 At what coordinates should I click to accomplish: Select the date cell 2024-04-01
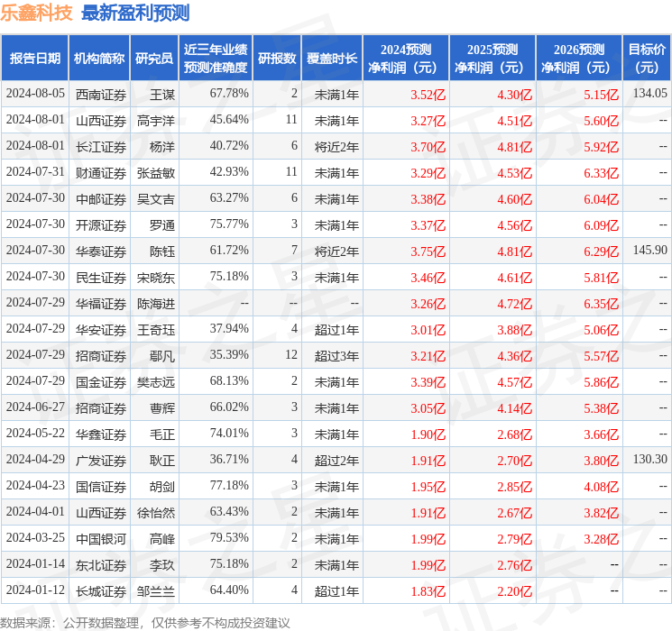click(35, 511)
